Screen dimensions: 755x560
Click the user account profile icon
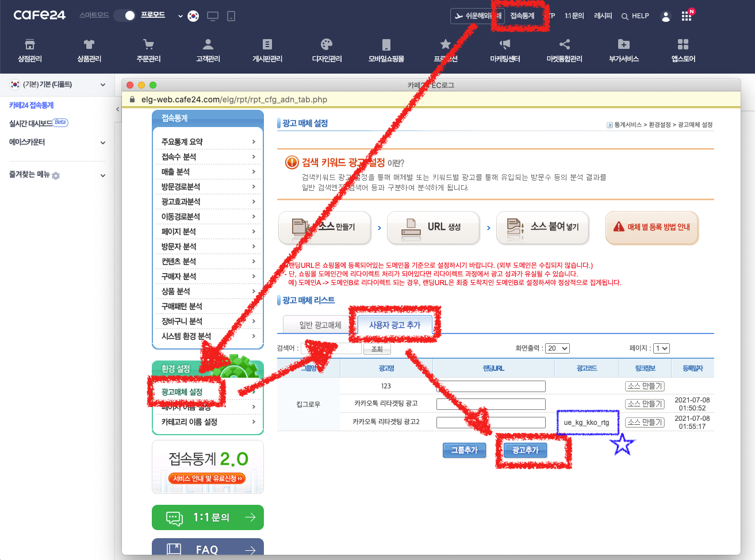coord(666,17)
